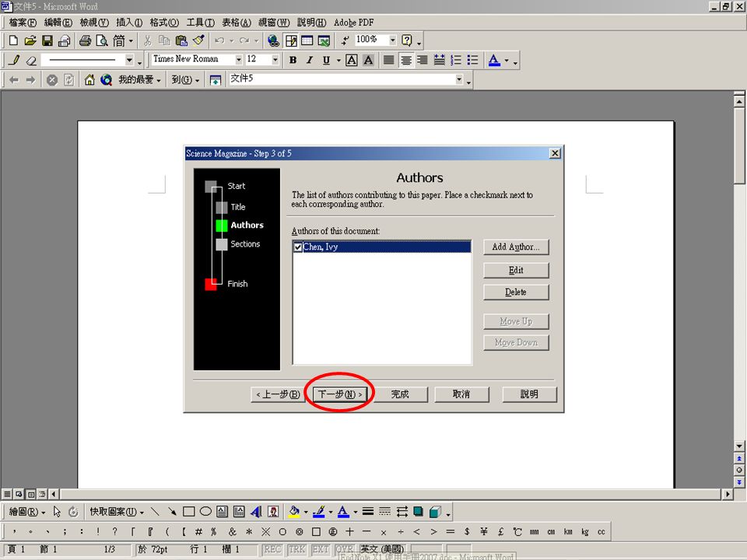The image size is (747, 560).
Task: Toggle italic formatting
Action: pos(310,61)
